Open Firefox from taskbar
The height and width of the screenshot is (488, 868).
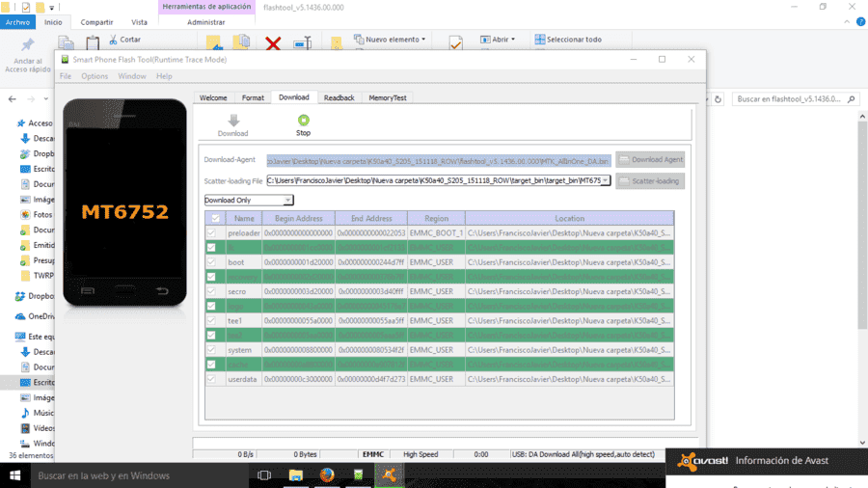(327, 475)
